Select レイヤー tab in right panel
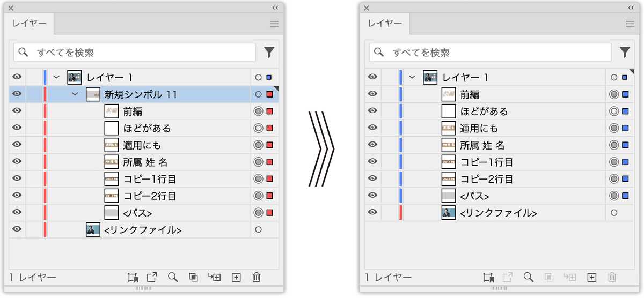The height and width of the screenshot is (298, 644). (385, 24)
